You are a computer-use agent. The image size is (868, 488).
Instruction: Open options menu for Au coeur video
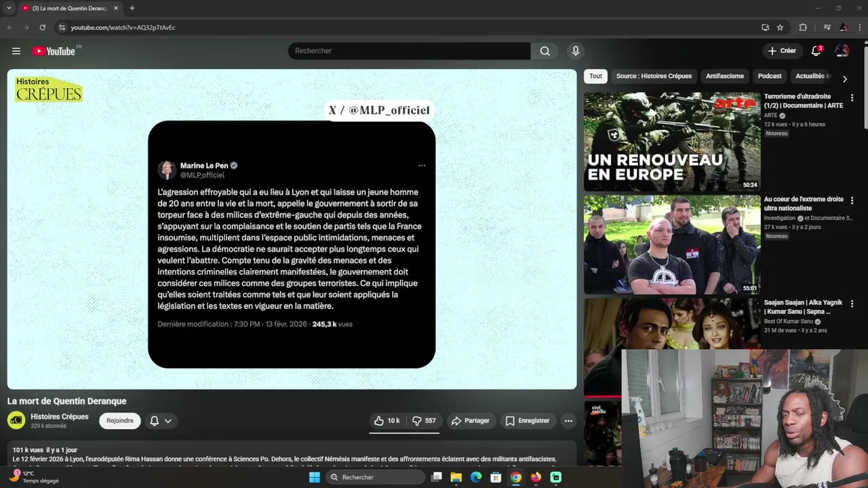(852, 201)
